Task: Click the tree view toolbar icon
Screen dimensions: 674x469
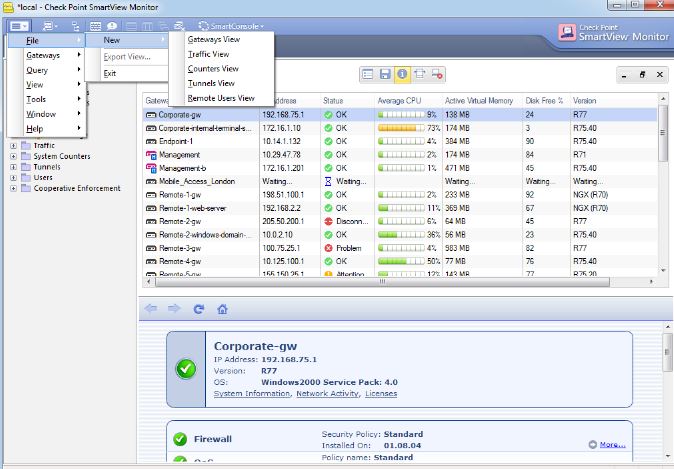Action: [76, 26]
